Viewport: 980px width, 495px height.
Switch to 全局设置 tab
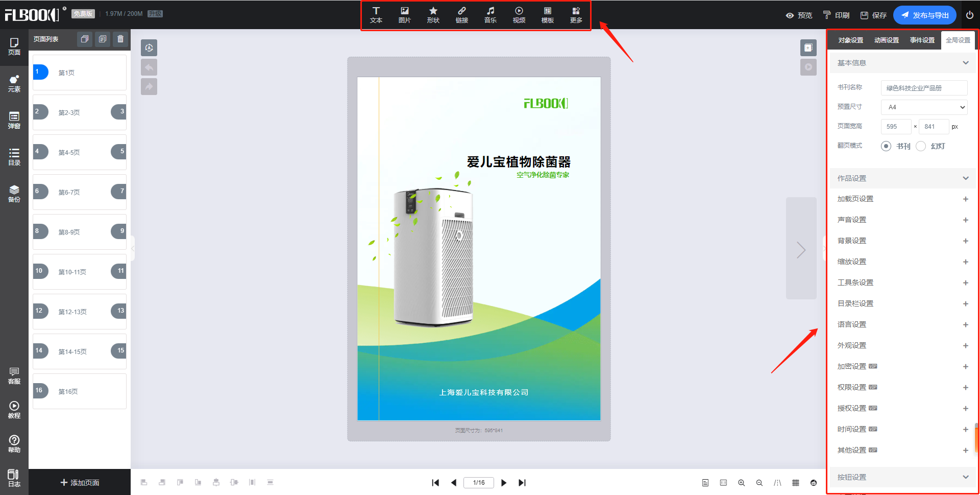click(x=958, y=40)
